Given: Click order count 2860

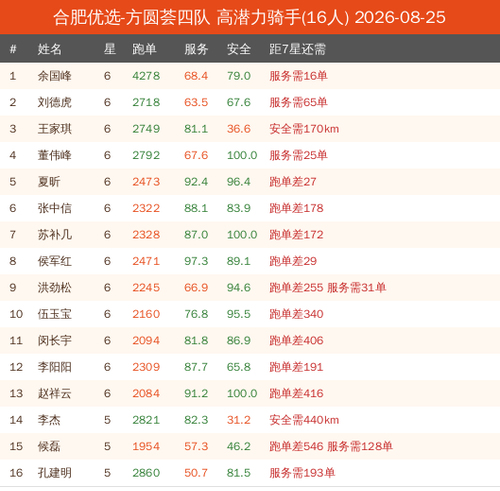Looking at the screenshot, I should pos(146,473).
